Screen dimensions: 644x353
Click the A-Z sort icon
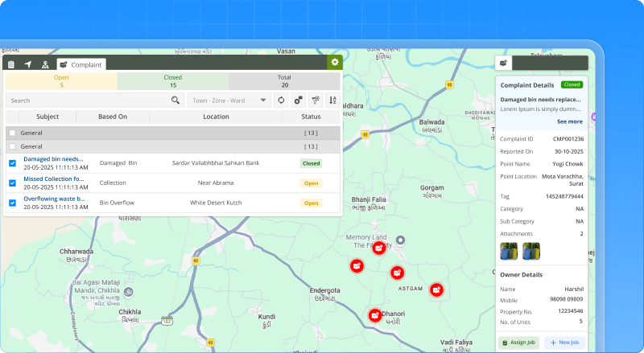(332, 101)
